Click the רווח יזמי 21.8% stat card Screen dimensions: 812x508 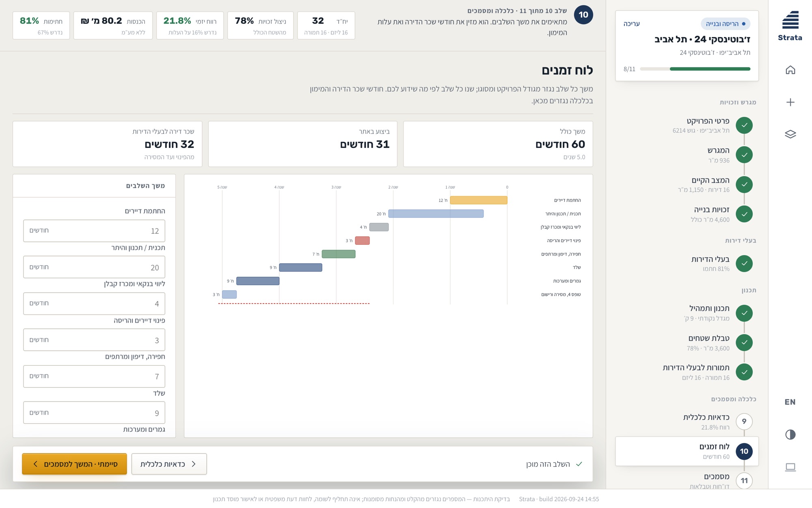190,26
